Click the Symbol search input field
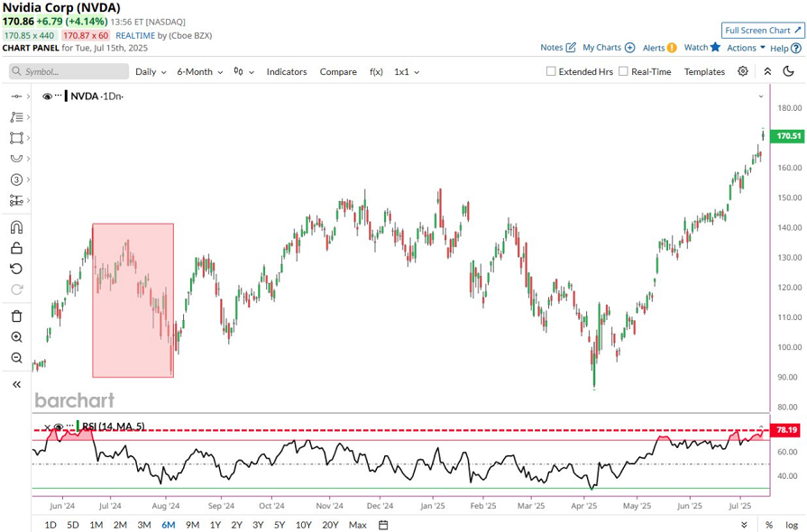 click(69, 71)
